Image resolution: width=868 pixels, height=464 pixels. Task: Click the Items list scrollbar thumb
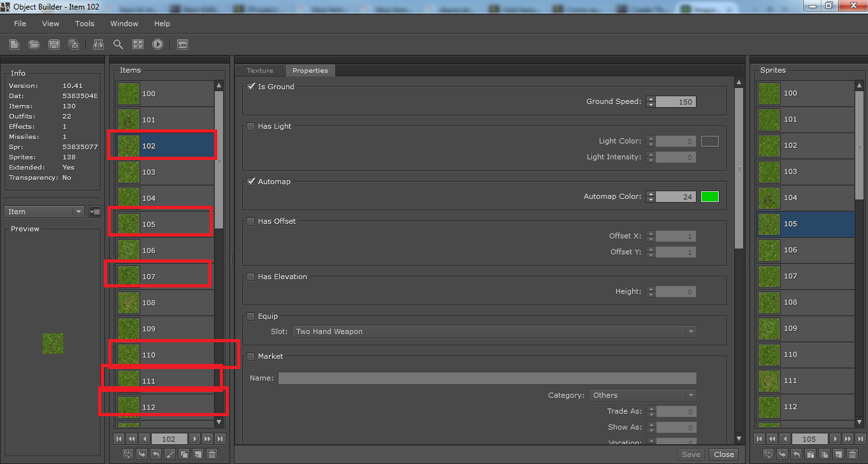[x=219, y=159]
